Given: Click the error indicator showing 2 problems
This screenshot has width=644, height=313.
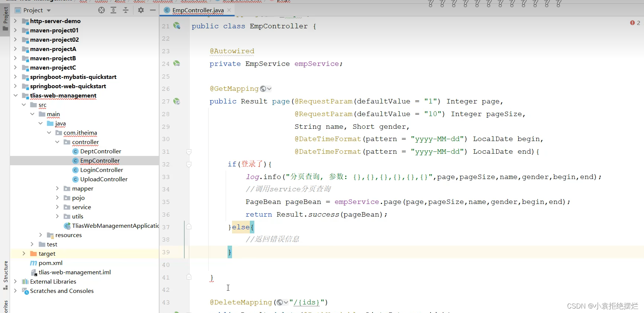Looking at the screenshot, I should click(x=635, y=23).
